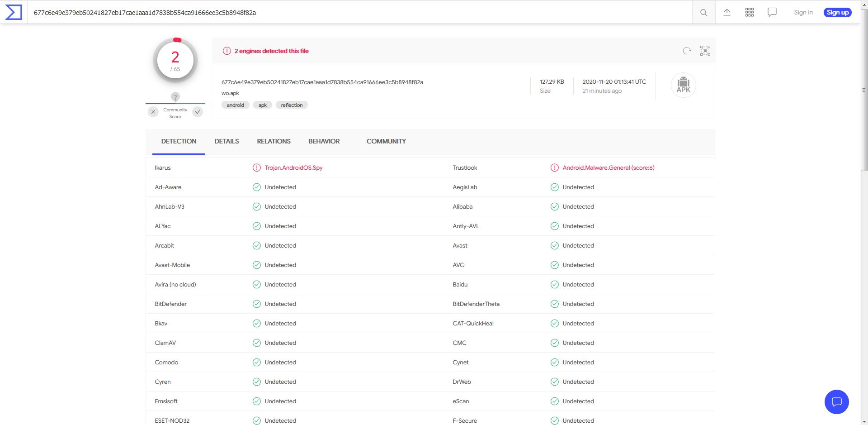Select the apk tag

tap(263, 105)
